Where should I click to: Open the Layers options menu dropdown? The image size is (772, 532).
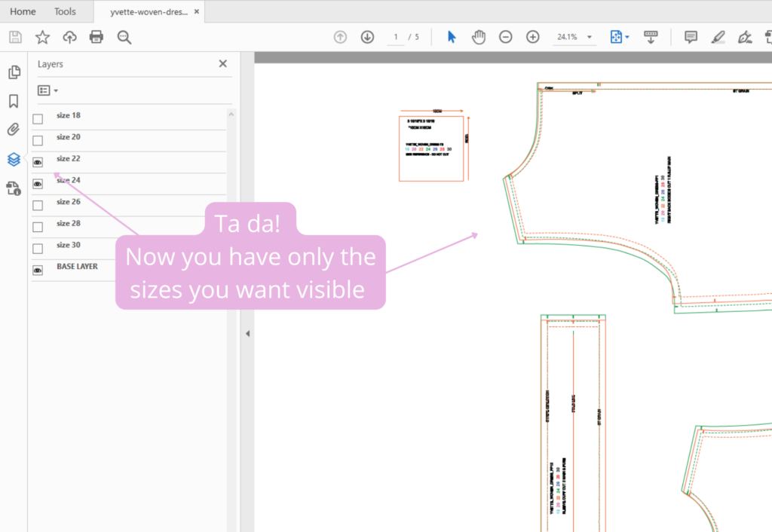click(47, 90)
